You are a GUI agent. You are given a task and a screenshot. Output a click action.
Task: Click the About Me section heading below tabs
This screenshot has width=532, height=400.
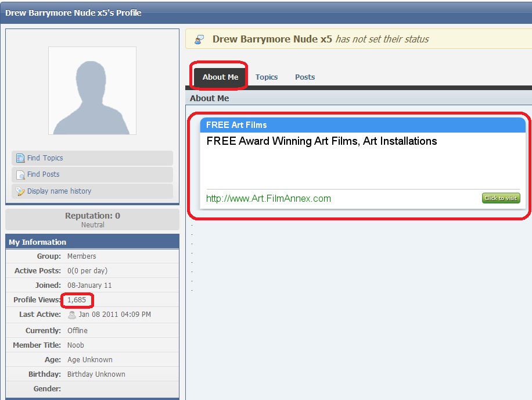(x=209, y=98)
